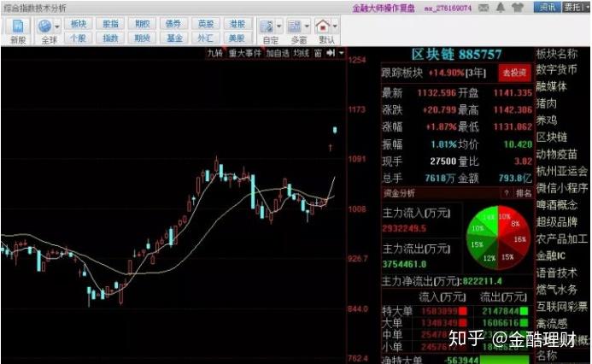Select 微信小程序 in the sector list

click(x=562, y=188)
